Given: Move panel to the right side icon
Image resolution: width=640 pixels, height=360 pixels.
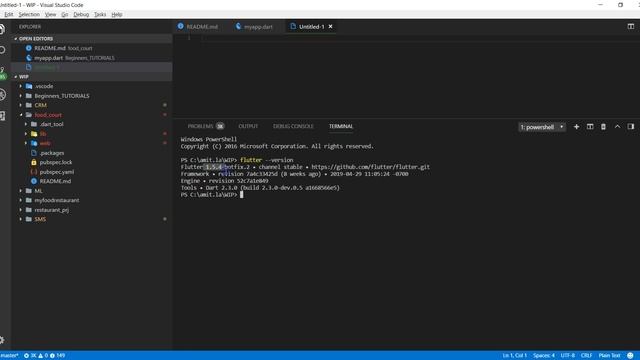Looking at the screenshot, I should [631, 127].
